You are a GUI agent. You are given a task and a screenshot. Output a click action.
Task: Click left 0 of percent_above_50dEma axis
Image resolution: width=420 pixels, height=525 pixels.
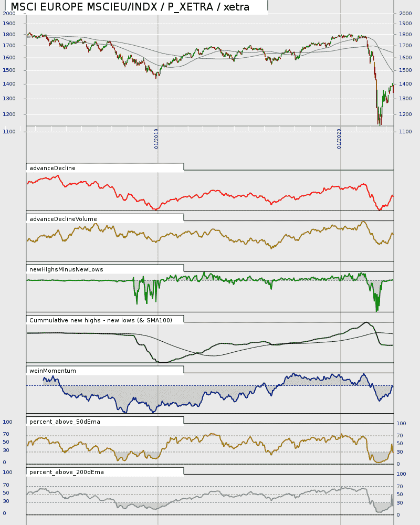tap(4, 463)
